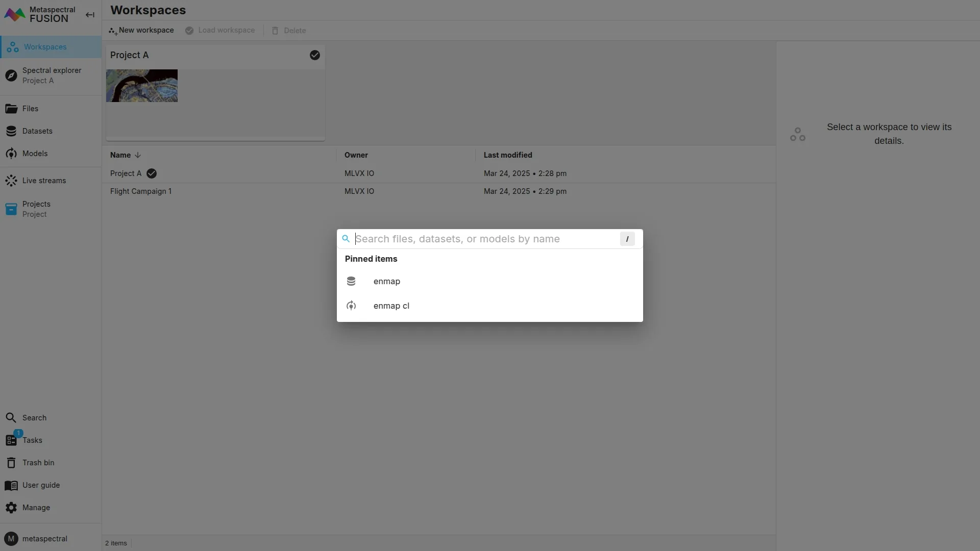Click the search input field
The width and height of the screenshot is (980, 551).
click(x=485, y=239)
